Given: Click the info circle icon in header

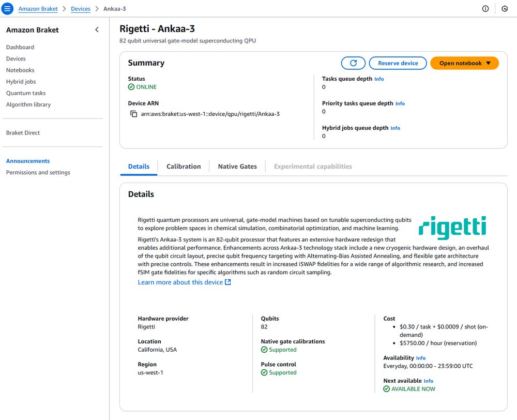Looking at the screenshot, I should (485, 9).
